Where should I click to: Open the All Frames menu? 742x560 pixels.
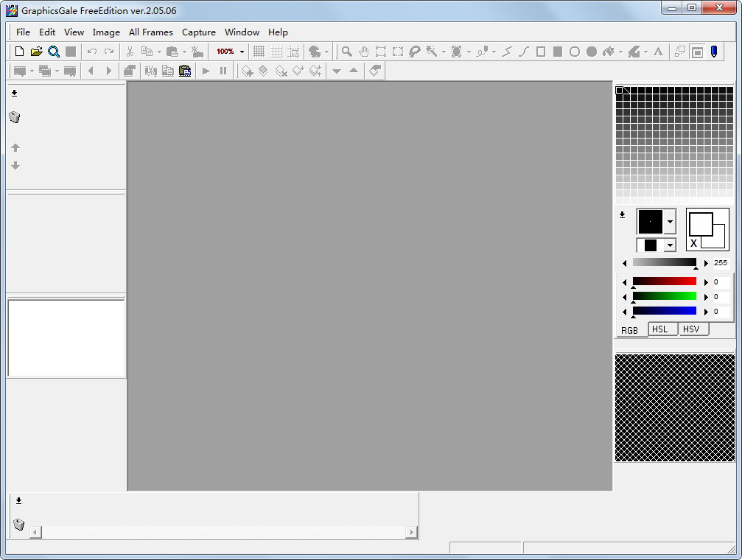click(150, 32)
